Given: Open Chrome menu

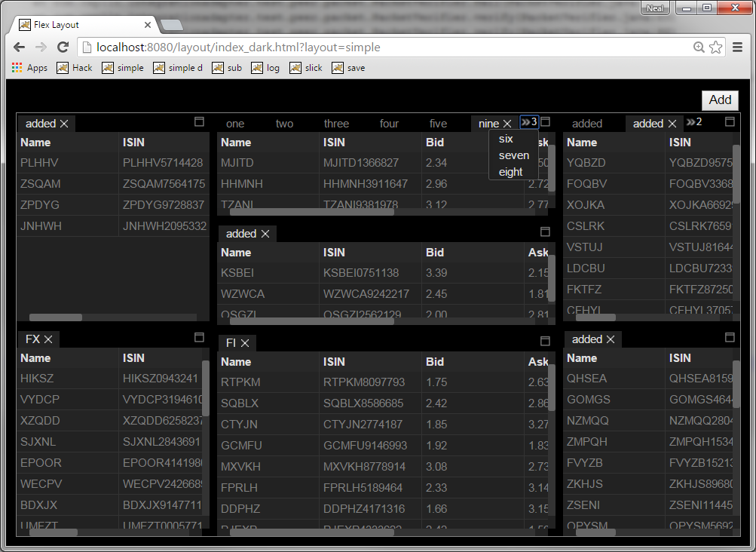Looking at the screenshot, I should (737, 48).
